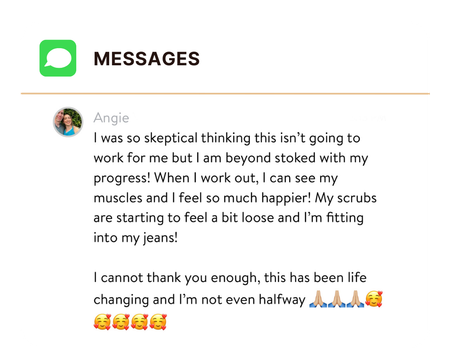The height and width of the screenshot is (361, 450).
Task: Click the text 'My scrubs' in message
Action: [x=346, y=198]
